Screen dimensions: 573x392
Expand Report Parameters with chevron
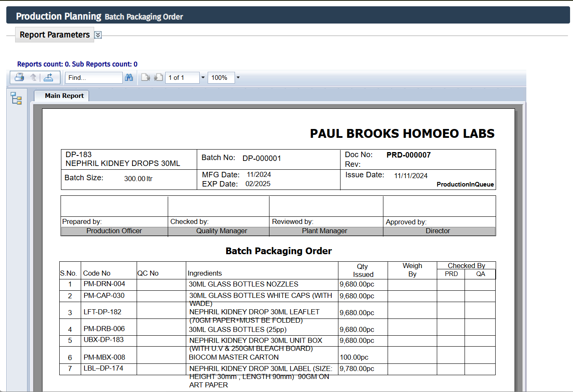click(x=98, y=35)
